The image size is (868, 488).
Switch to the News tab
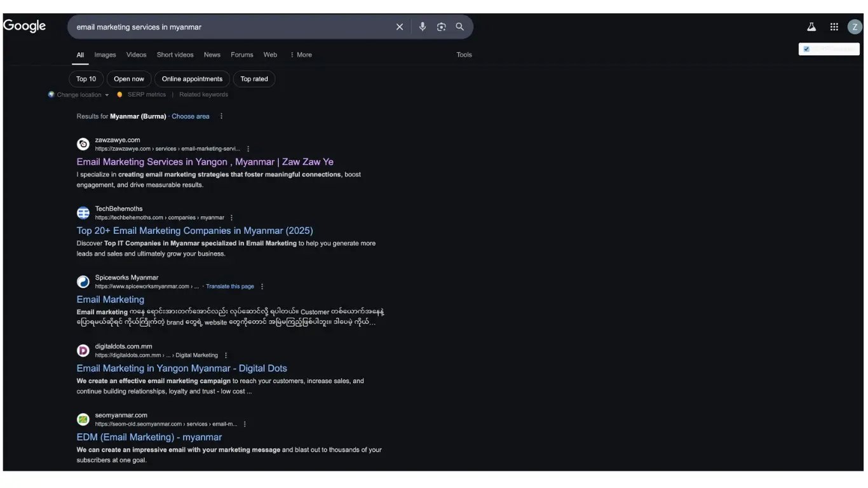[212, 55]
